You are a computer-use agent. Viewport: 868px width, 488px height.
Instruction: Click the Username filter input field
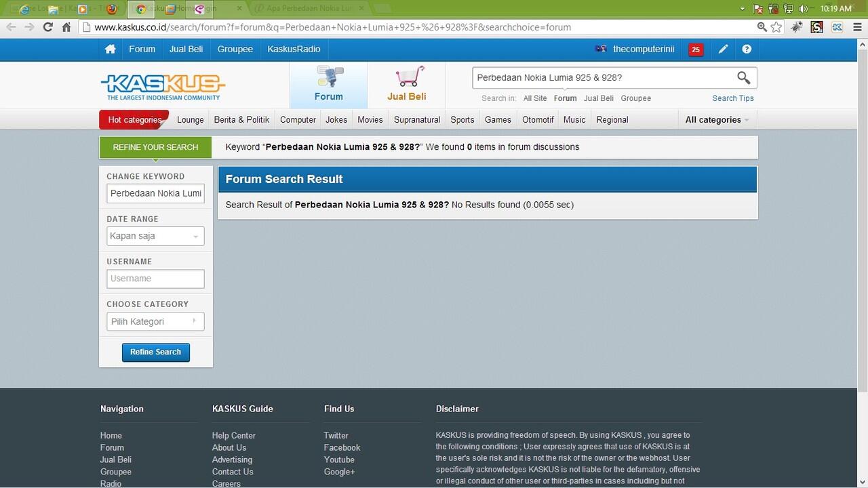coord(155,279)
